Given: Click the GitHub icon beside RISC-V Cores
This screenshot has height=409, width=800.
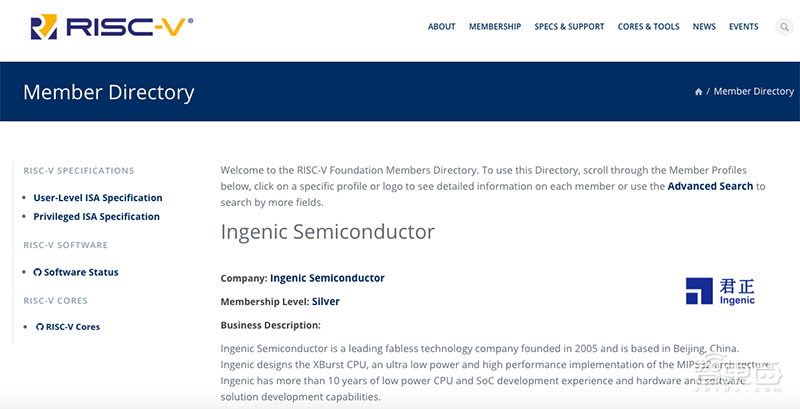Looking at the screenshot, I should [39, 327].
